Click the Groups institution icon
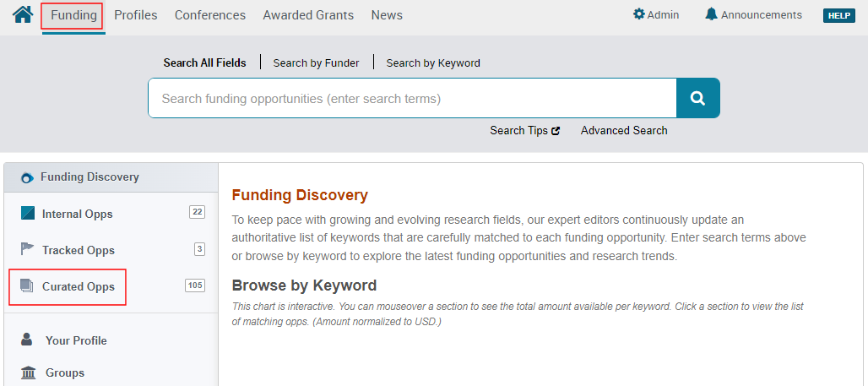The height and width of the screenshot is (386, 868). click(x=28, y=372)
